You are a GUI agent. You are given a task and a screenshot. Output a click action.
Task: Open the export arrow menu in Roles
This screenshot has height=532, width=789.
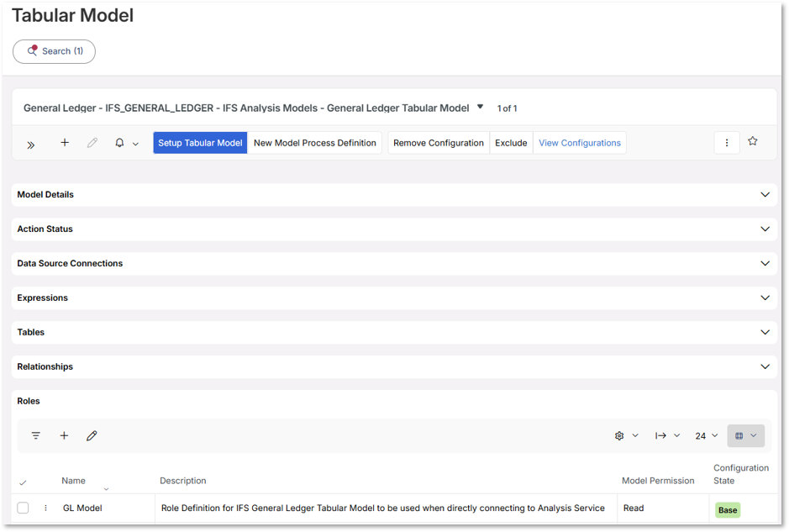(x=667, y=436)
